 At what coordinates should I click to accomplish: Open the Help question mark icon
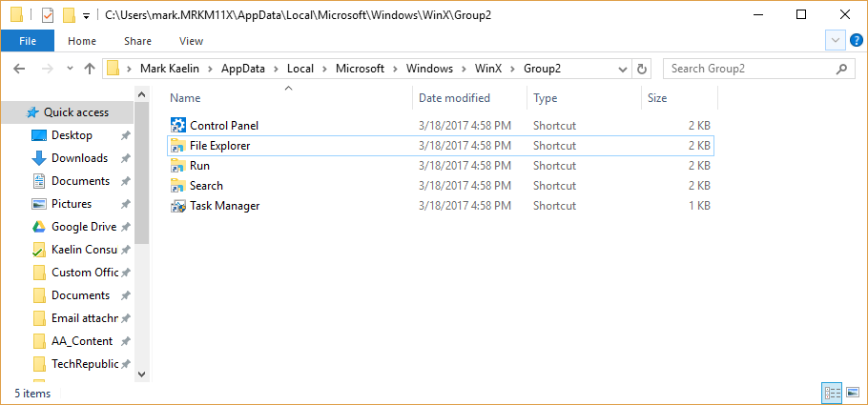[x=856, y=40]
